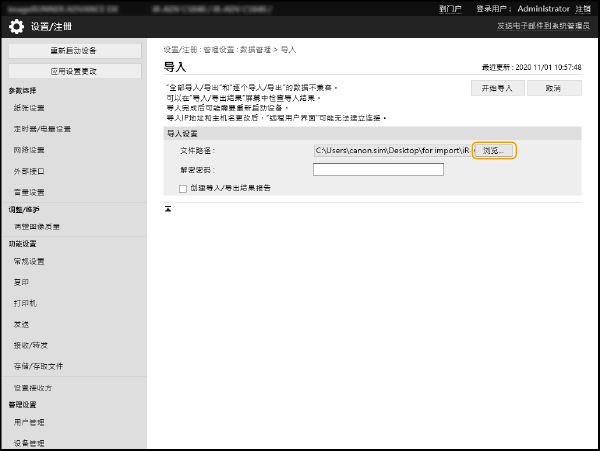Open 存储/存取文件 sidebar item
The width and height of the screenshot is (600, 451).
[39, 366]
